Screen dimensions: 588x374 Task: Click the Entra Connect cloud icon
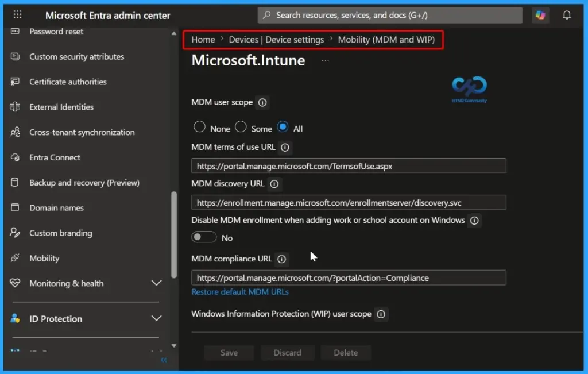[15, 157]
